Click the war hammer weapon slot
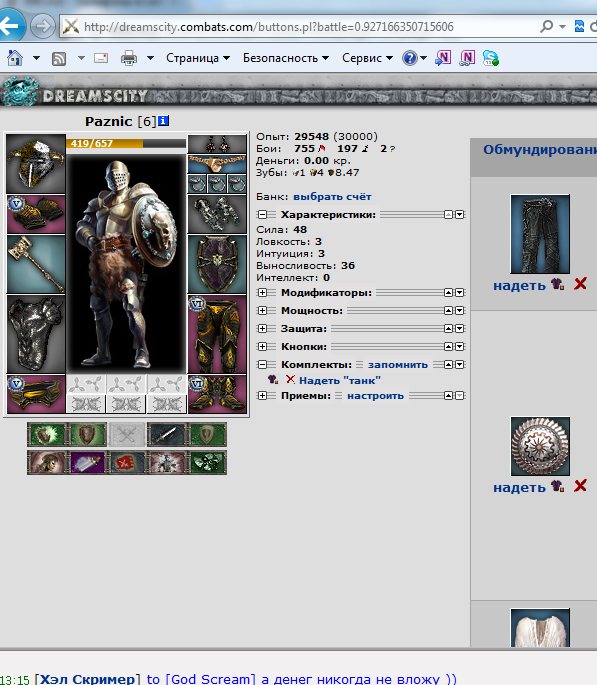This screenshot has height=685, width=597. pyautogui.click(x=36, y=264)
